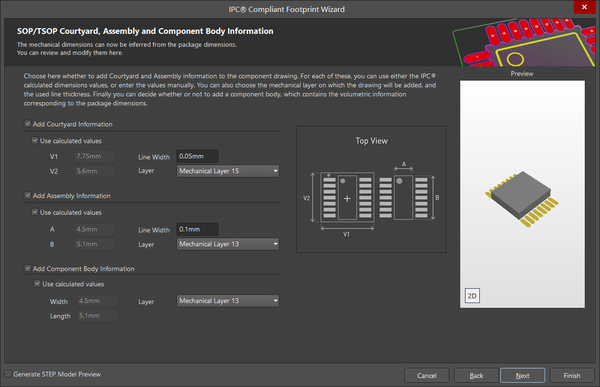Viewport: 600px width, 387px height.
Task: Click the Length field 5.1mm
Action: pyautogui.click(x=97, y=316)
